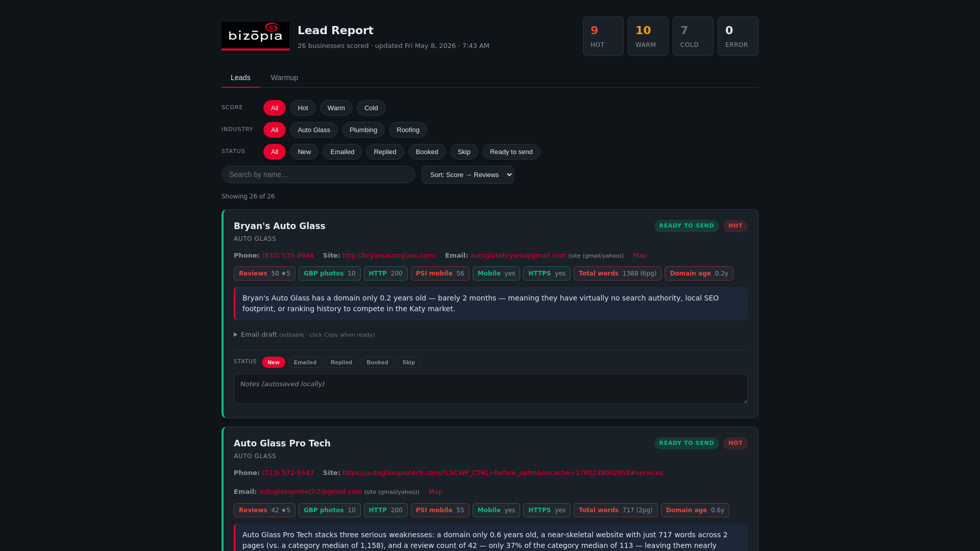Click Domain age 0.6y chip
980x551 pixels.
coord(695,510)
